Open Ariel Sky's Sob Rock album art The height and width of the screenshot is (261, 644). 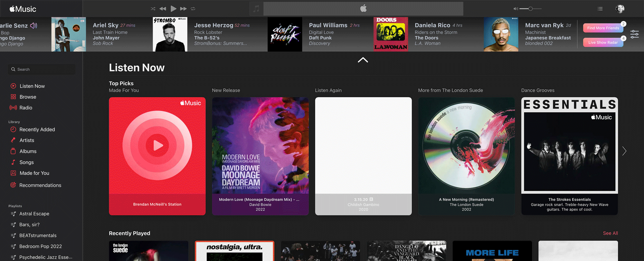(69, 34)
